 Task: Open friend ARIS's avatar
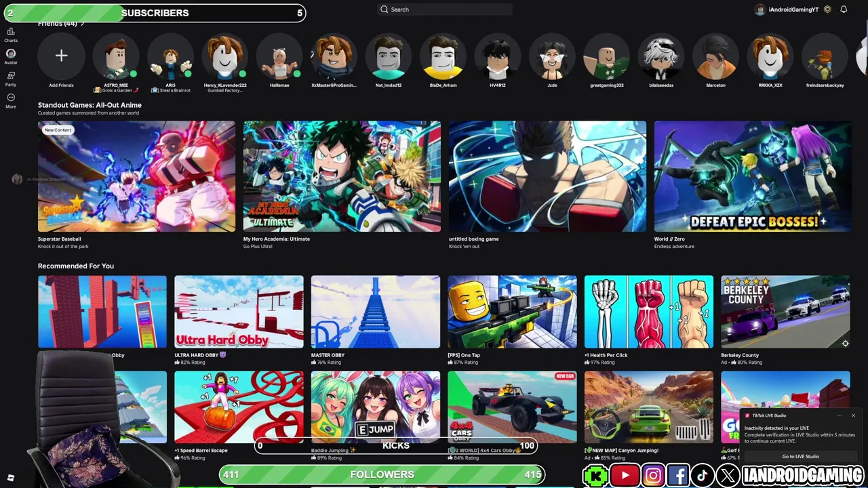pos(170,56)
